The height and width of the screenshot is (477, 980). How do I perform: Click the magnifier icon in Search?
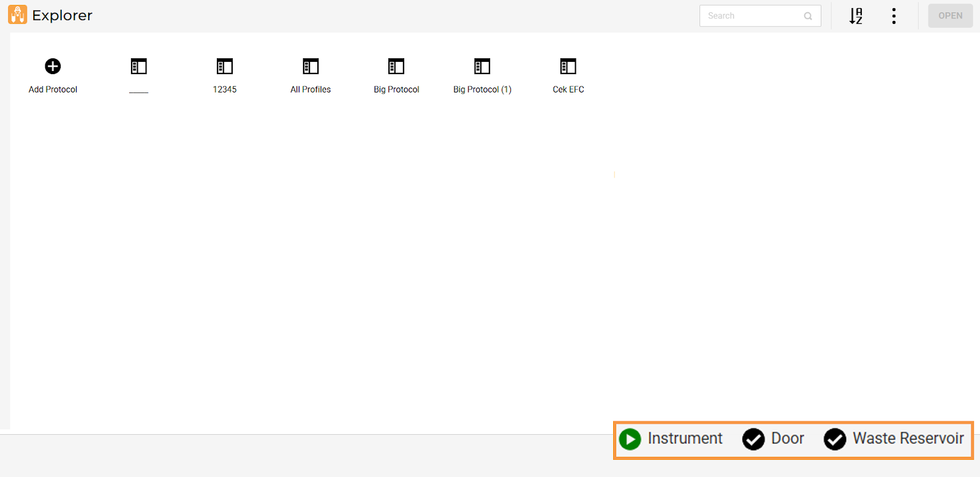(x=808, y=17)
